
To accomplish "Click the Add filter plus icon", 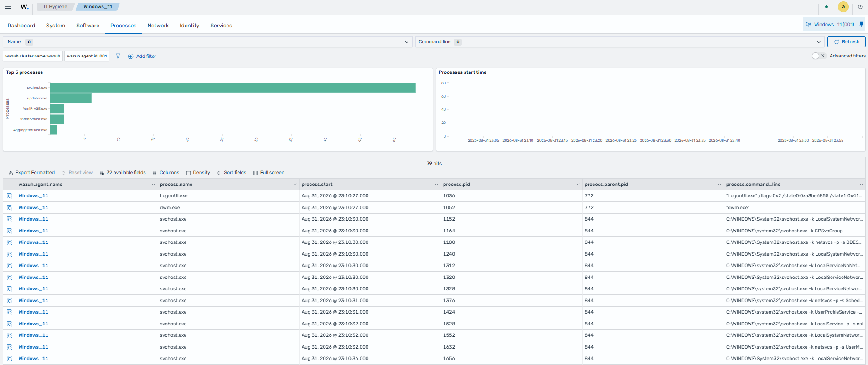I will click(130, 57).
